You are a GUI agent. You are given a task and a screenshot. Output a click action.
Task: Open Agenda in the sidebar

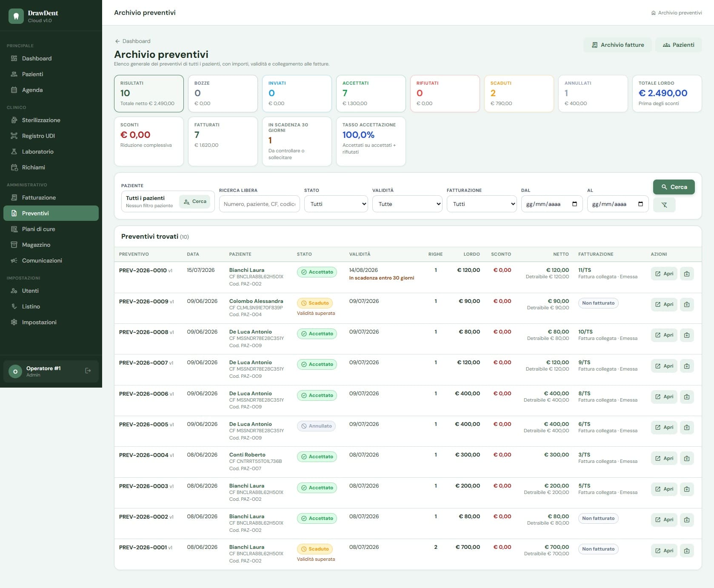click(51, 90)
